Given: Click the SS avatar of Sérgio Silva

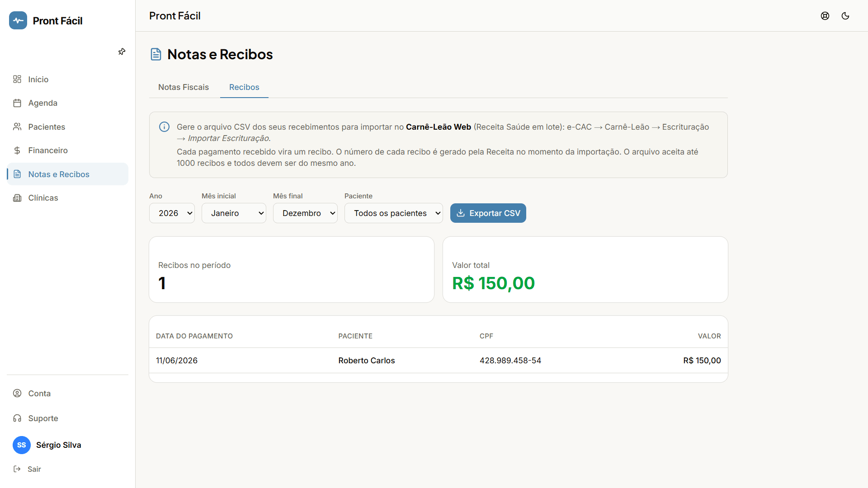Looking at the screenshot, I should tap(22, 445).
